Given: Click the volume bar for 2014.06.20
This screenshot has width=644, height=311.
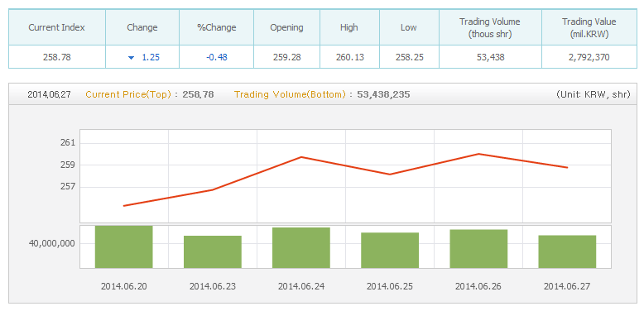Looking at the screenshot, I should 123,247.
